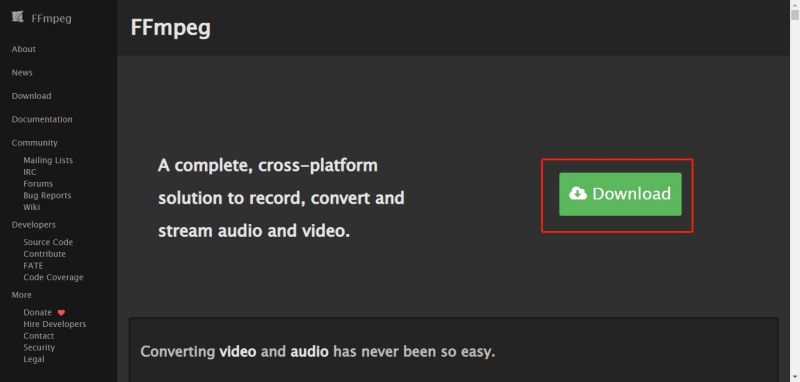Open Mailing Lists under Community
This screenshot has height=382, width=800.
(x=48, y=160)
